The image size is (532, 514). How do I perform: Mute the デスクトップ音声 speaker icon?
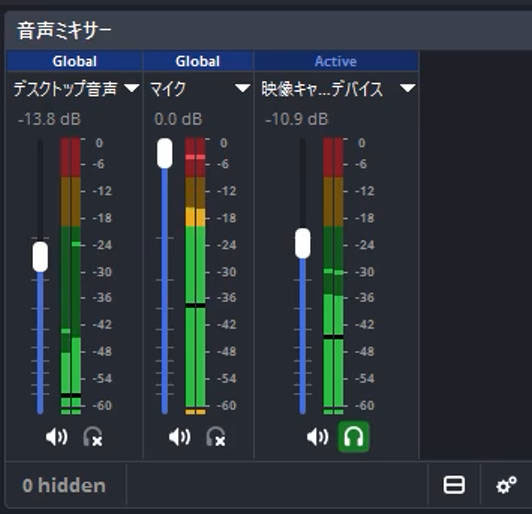(x=57, y=437)
